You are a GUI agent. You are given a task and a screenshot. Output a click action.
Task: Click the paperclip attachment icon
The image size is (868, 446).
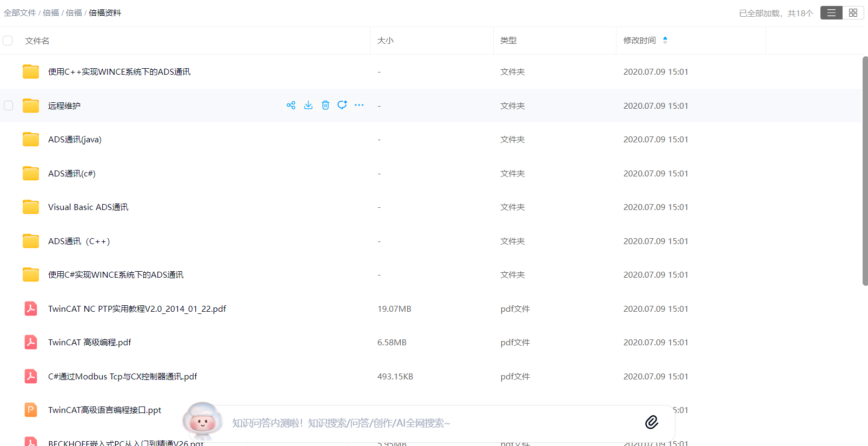click(x=652, y=422)
